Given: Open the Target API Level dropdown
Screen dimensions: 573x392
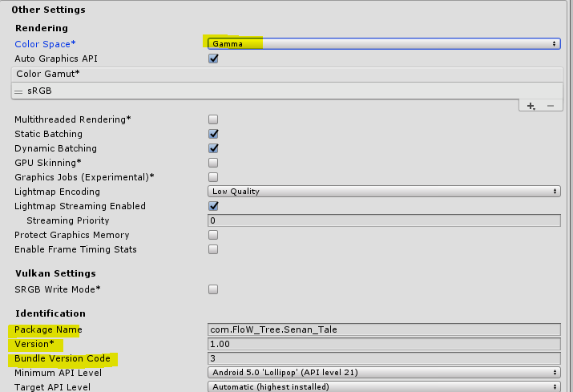Looking at the screenshot, I should (x=384, y=386).
